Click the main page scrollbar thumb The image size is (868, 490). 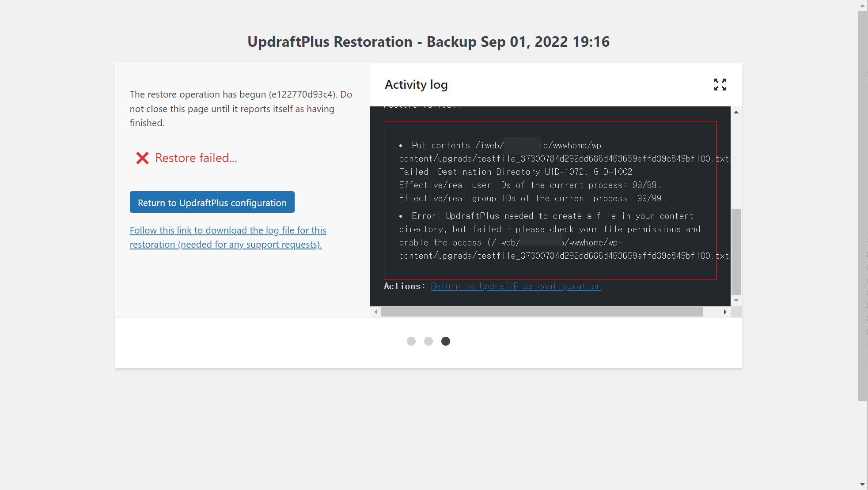click(862, 205)
